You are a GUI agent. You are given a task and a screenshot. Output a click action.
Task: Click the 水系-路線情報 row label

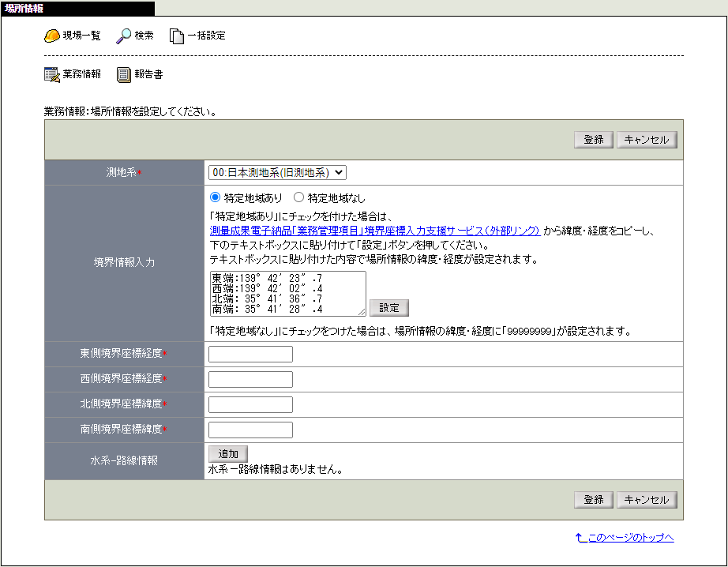click(x=124, y=460)
